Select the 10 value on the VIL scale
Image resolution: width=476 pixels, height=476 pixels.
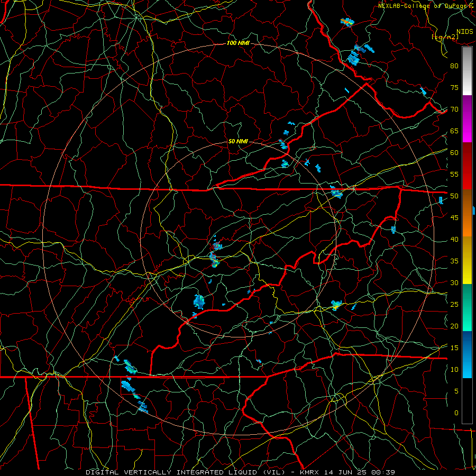(x=454, y=370)
